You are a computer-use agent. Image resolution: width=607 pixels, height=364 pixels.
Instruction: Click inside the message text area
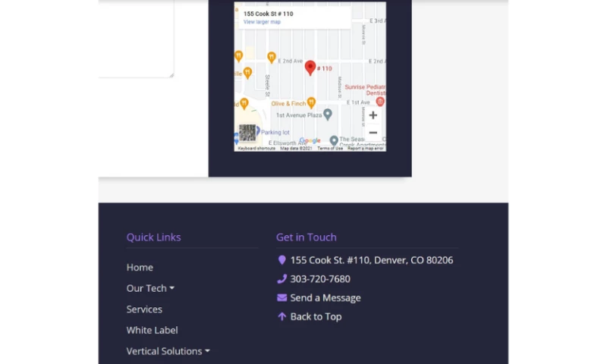[136, 39]
